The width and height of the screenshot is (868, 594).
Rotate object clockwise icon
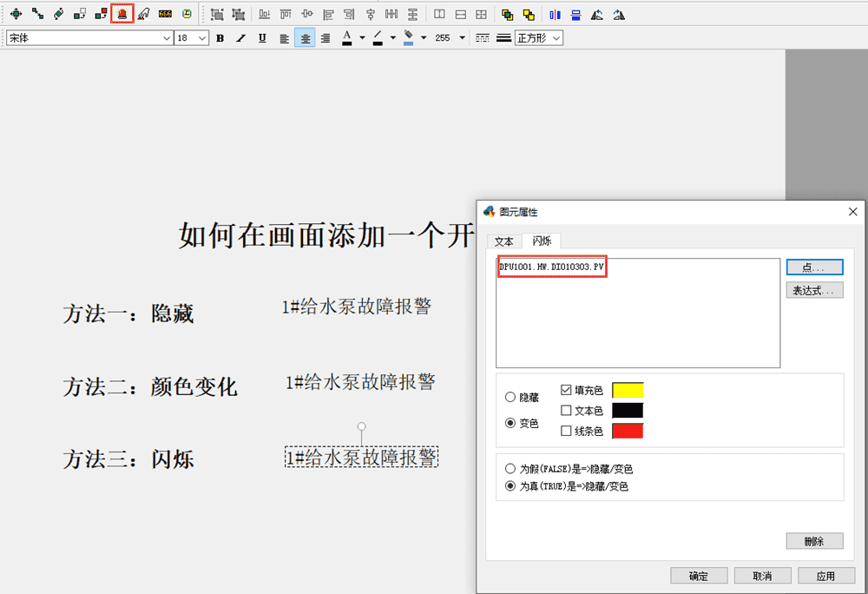click(x=619, y=15)
